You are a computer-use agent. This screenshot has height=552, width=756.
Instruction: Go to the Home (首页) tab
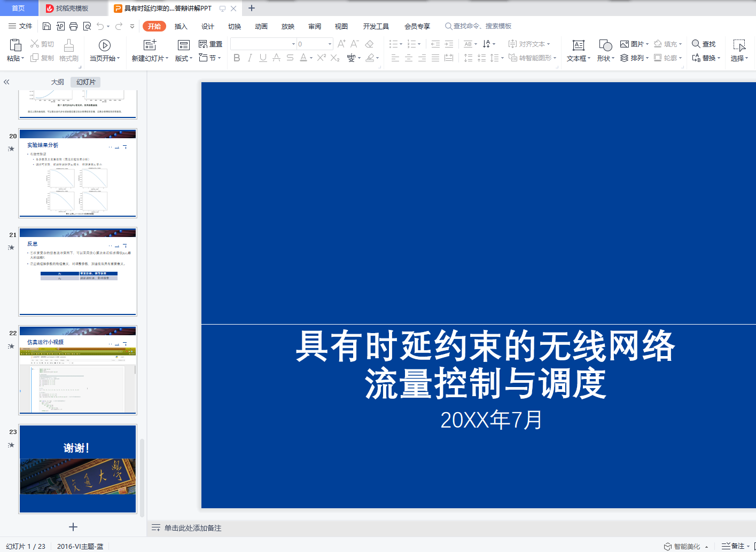pos(19,8)
